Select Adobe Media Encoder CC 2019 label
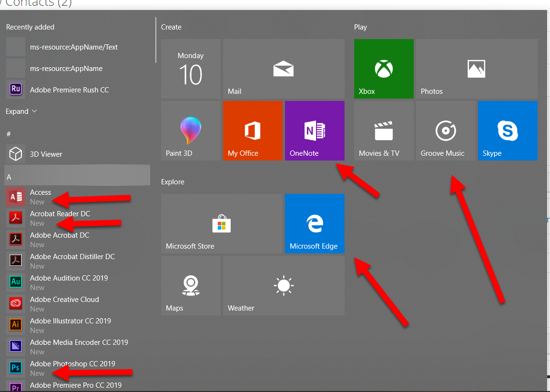 point(79,342)
